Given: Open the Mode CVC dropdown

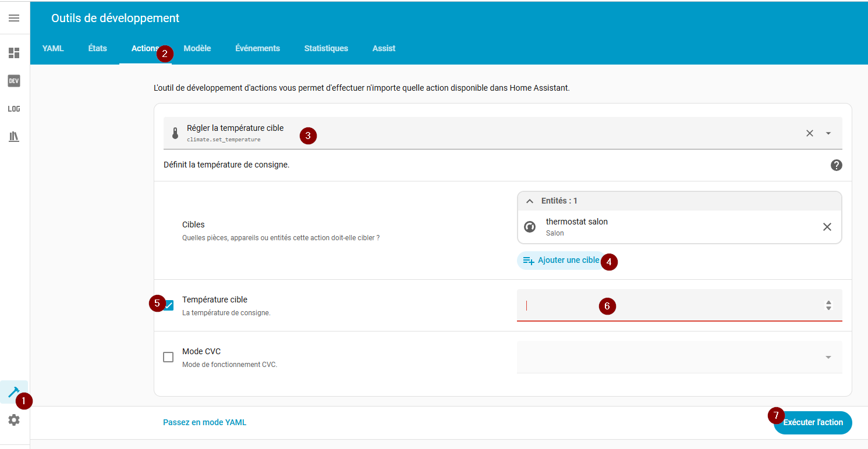Looking at the screenshot, I should click(828, 357).
